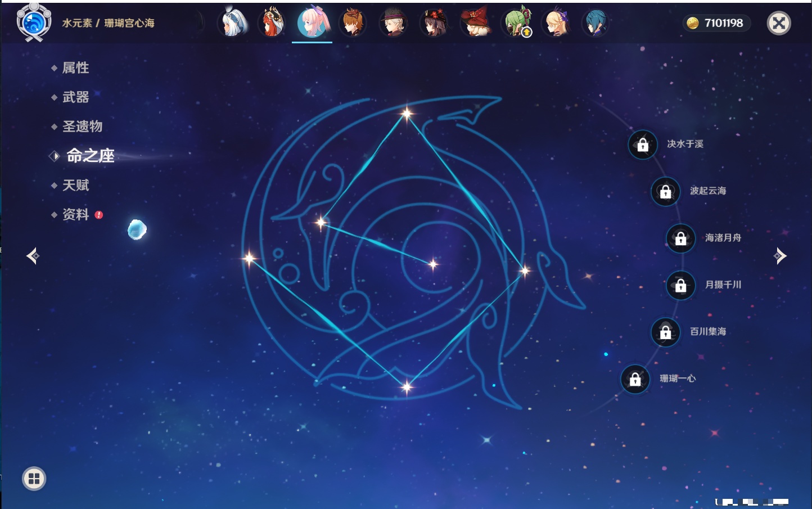Select the character with red-flower black hat
The width and height of the screenshot is (812, 509).
point(434,22)
